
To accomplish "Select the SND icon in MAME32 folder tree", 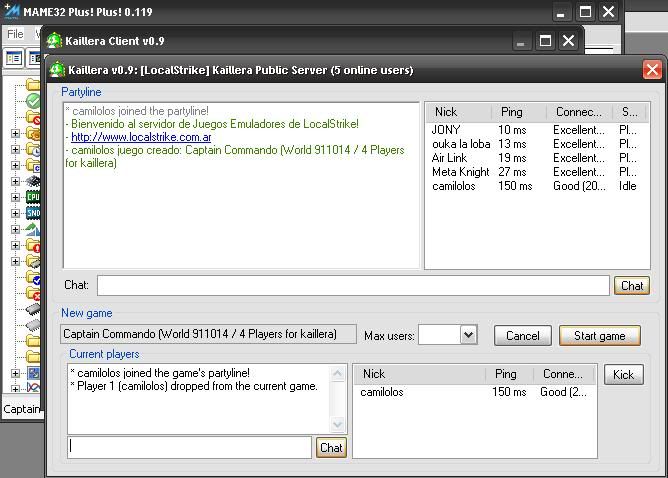I will [x=33, y=213].
